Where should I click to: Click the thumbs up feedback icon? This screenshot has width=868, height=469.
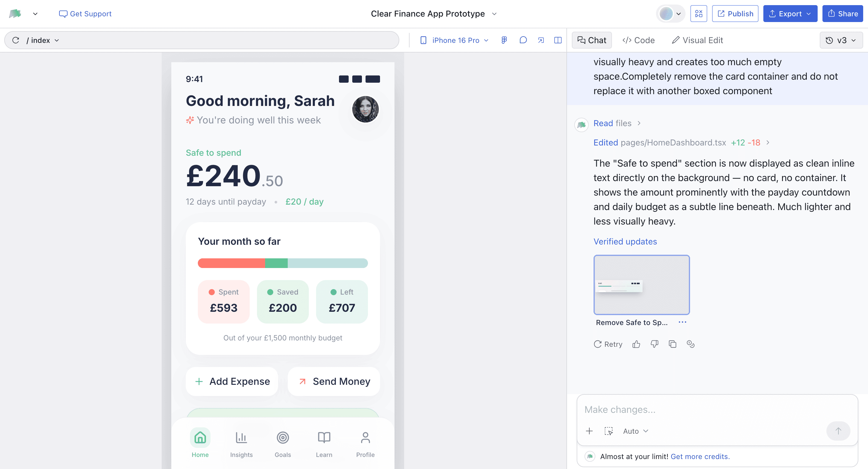point(636,344)
